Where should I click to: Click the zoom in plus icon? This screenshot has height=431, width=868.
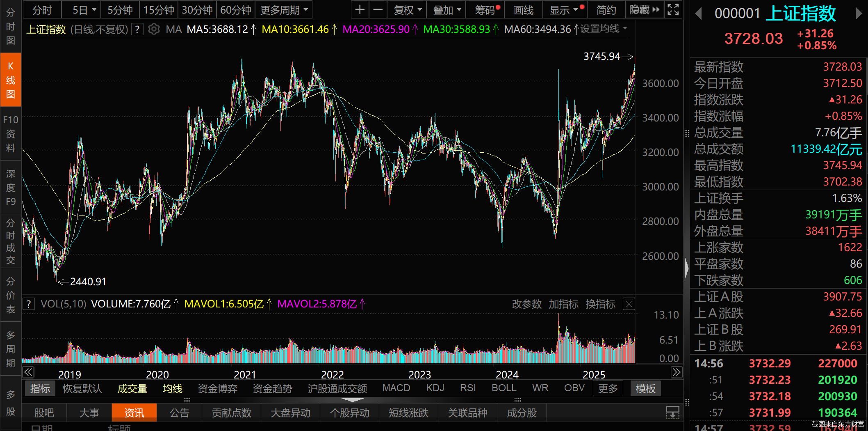tap(360, 10)
